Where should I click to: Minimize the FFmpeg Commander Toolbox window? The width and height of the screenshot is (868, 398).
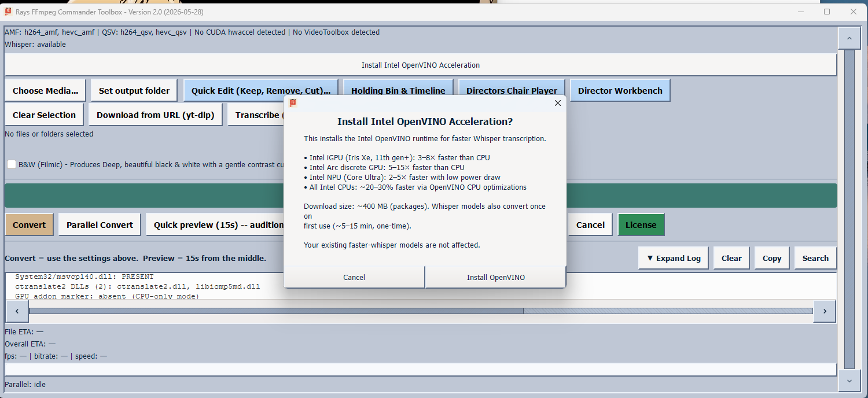click(801, 12)
